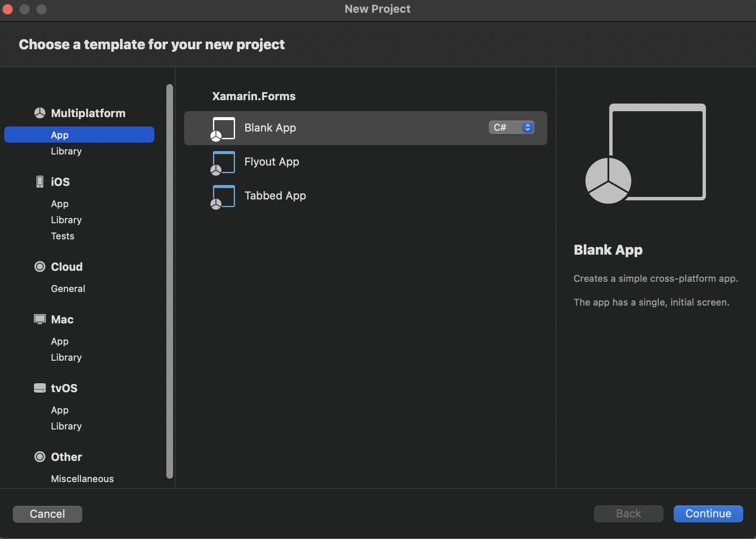Image resolution: width=756 pixels, height=539 pixels.
Task: Click the Mac heading text
Action: coord(62,319)
